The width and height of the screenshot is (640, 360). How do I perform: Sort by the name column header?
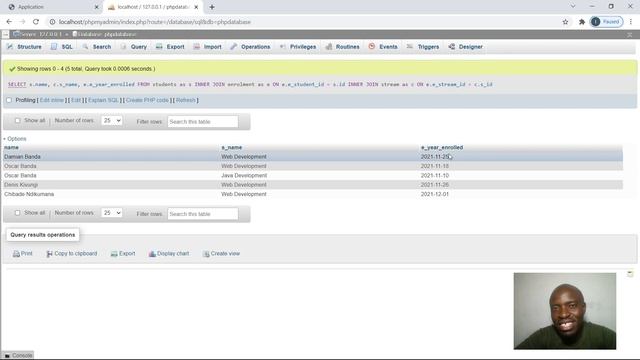tap(11, 147)
